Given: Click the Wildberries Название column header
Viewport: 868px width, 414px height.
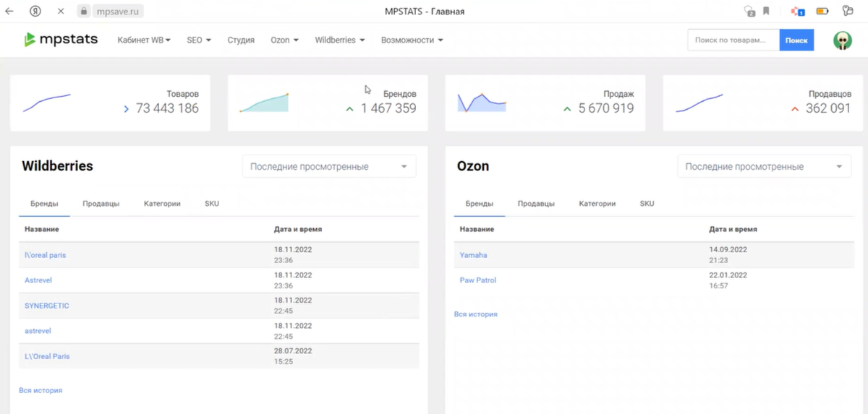Looking at the screenshot, I should point(42,229).
